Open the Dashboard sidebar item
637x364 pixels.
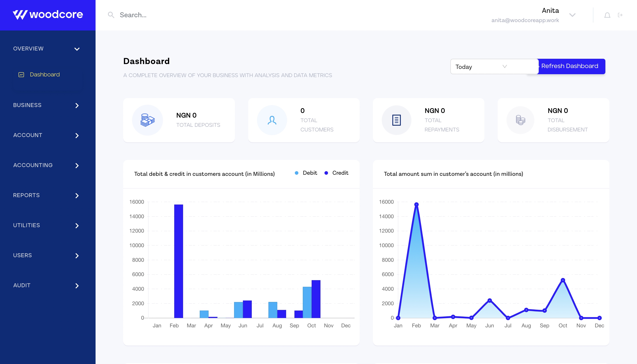point(44,74)
